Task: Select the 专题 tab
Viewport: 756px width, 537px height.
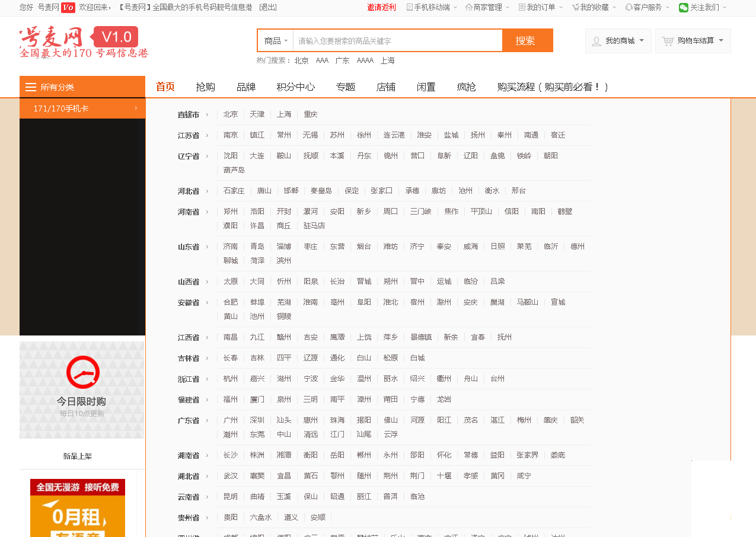Action: tap(346, 87)
